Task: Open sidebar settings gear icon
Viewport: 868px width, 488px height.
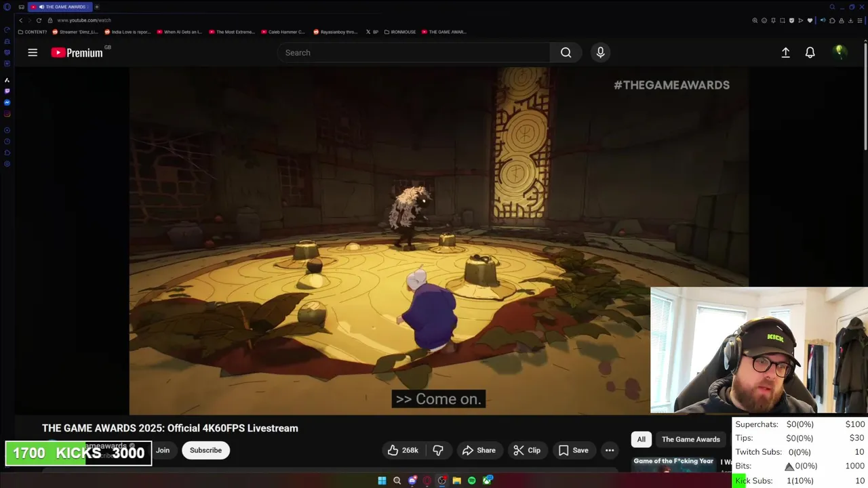Action: pos(7,163)
